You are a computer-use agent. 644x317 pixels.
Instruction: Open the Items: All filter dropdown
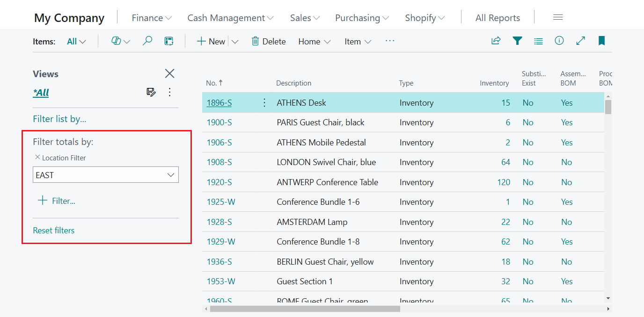76,41
